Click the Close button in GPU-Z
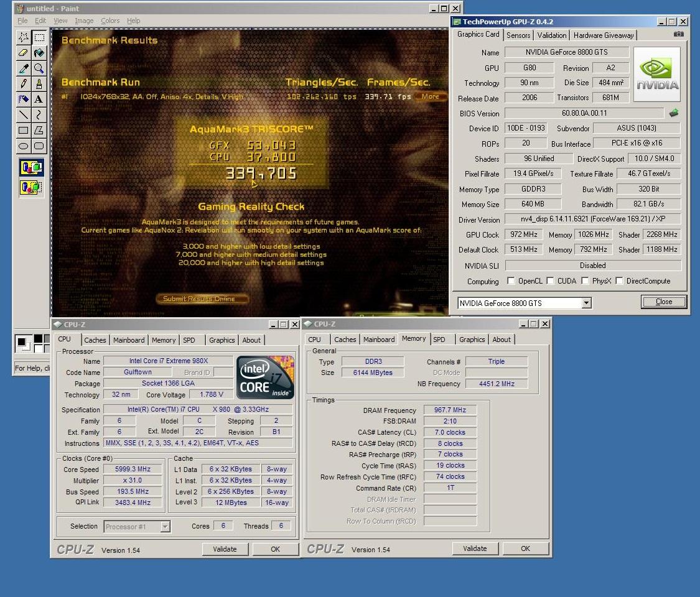 tap(664, 302)
